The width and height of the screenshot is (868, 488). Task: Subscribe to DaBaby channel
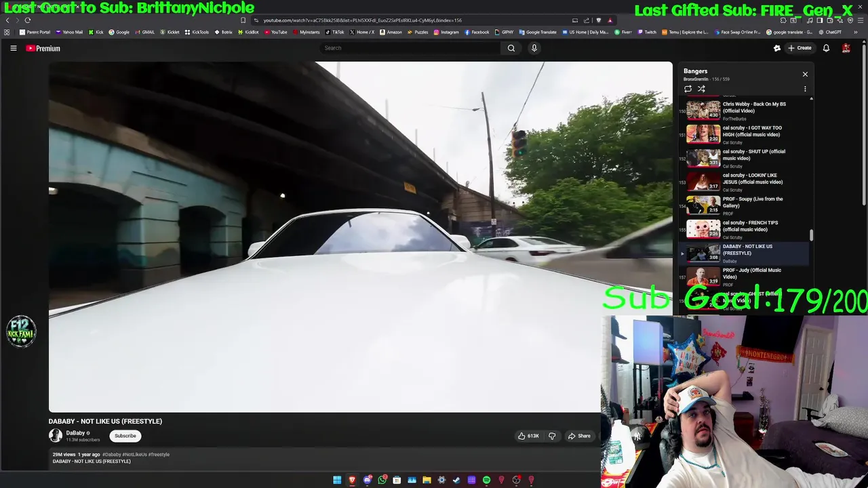pos(125,436)
